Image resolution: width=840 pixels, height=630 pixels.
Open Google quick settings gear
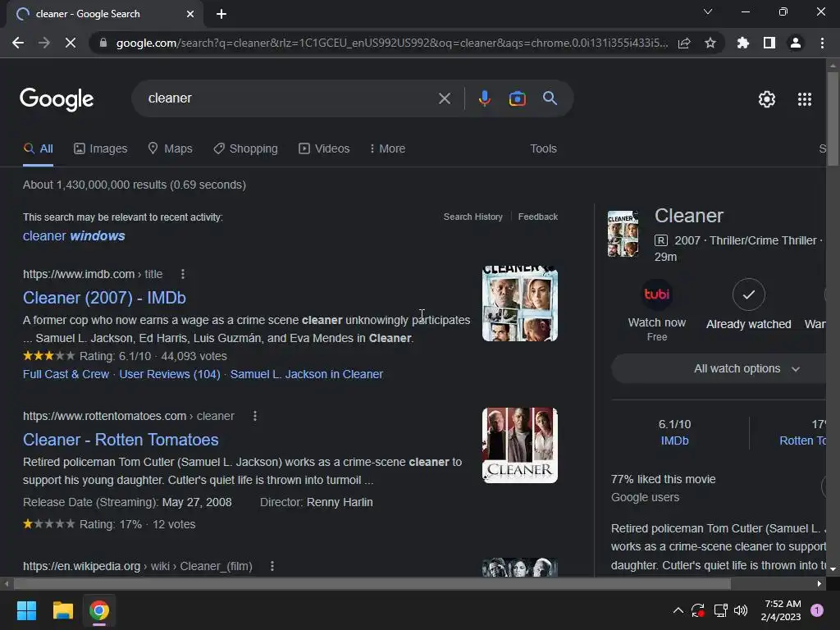point(767,99)
